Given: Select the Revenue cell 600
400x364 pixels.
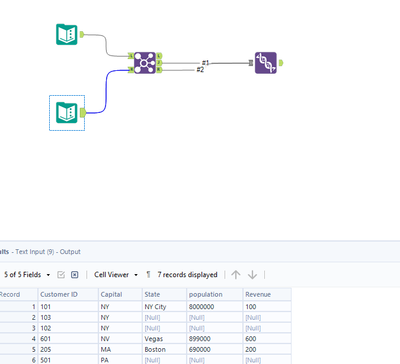Looking at the screenshot, I should click(267, 339).
